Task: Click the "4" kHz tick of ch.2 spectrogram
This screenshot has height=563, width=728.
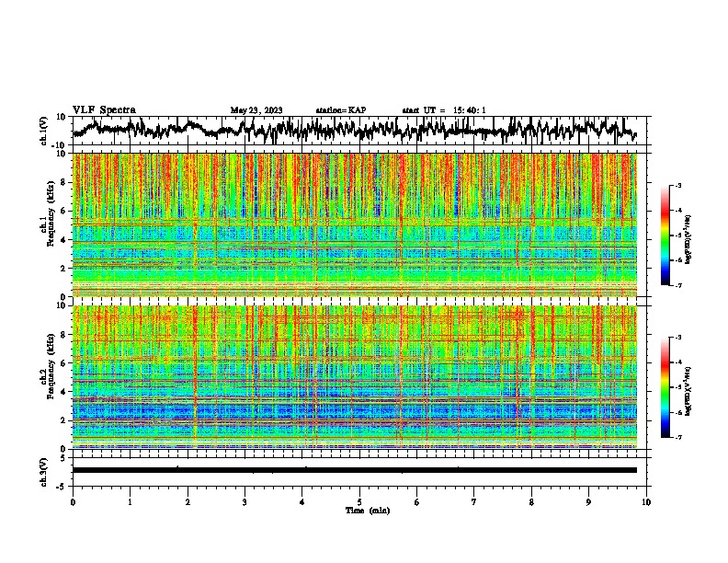Action: point(63,392)
